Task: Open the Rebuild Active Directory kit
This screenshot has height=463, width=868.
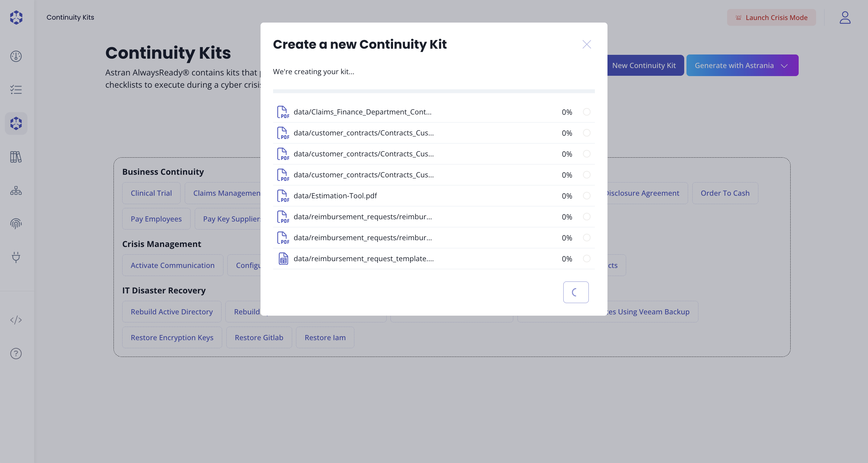Action: [x=172, y=311]
